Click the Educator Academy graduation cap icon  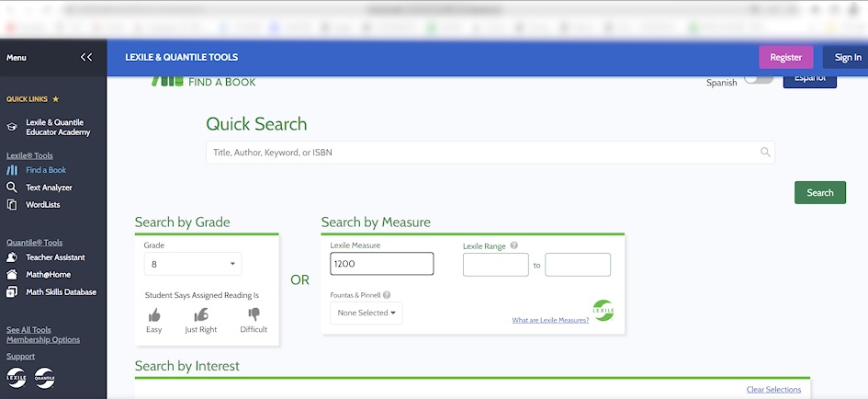(12, 127)
